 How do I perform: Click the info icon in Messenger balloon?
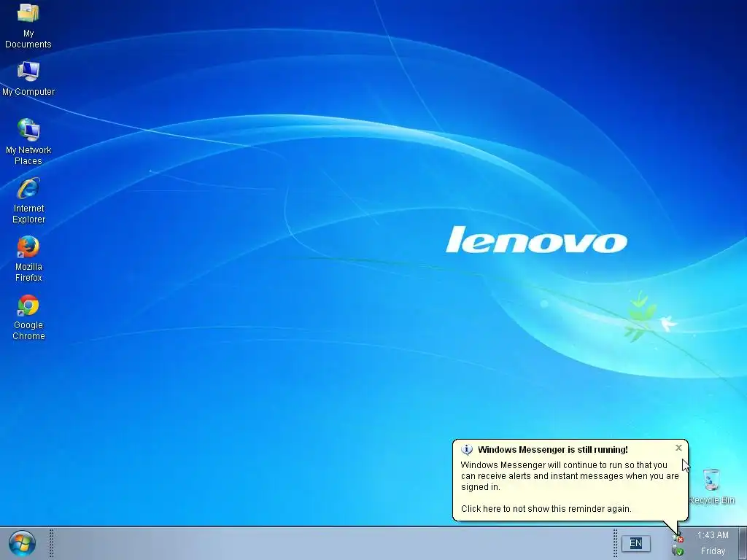tap(467, 449)
